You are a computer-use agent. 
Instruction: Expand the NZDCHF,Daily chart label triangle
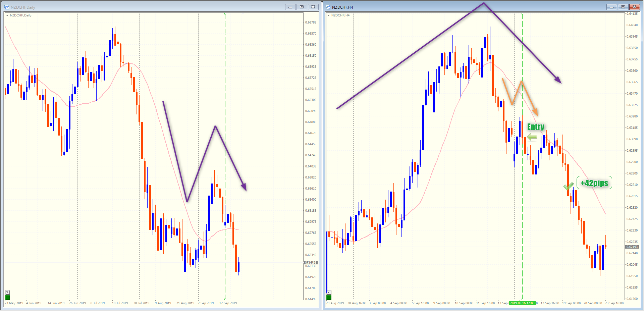[7, 15]
